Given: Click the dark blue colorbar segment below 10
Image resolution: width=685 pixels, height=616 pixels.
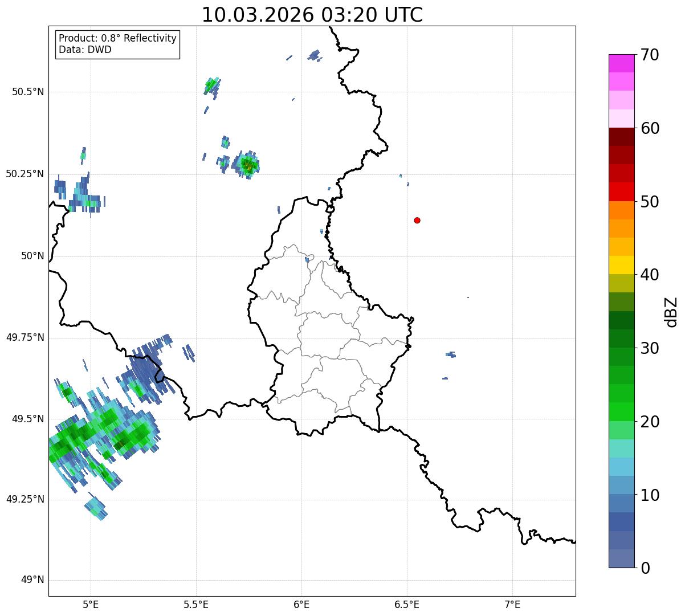Looking at the screenshot, I should (622, 522).
